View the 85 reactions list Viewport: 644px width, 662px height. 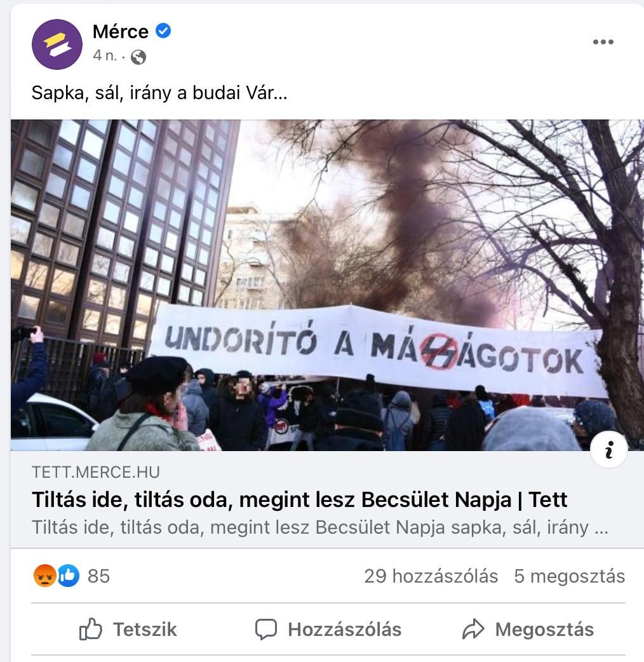(98, 576)
